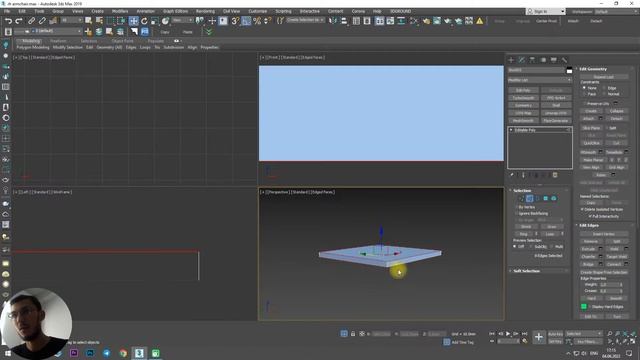640x360 pixels.
Task: Toggle the By Vertex checkbox
Action: (516, 207)
